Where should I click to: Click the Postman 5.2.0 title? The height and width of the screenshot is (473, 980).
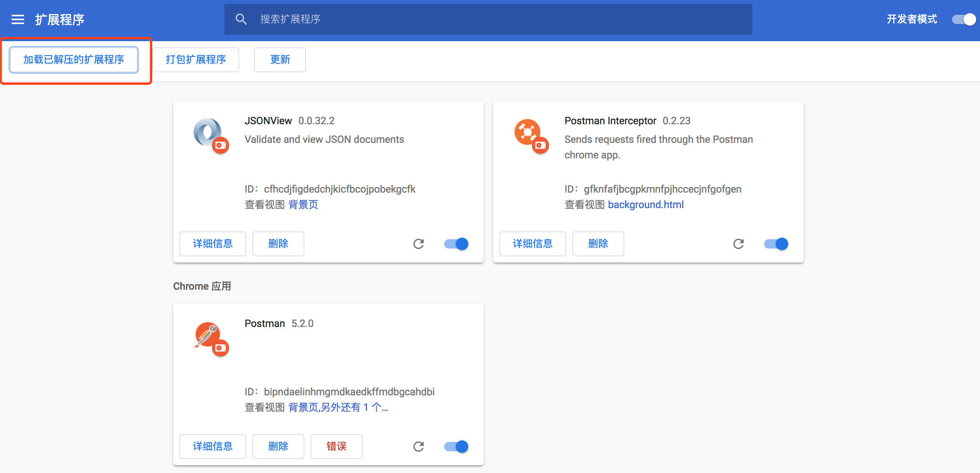coord(279,323)
